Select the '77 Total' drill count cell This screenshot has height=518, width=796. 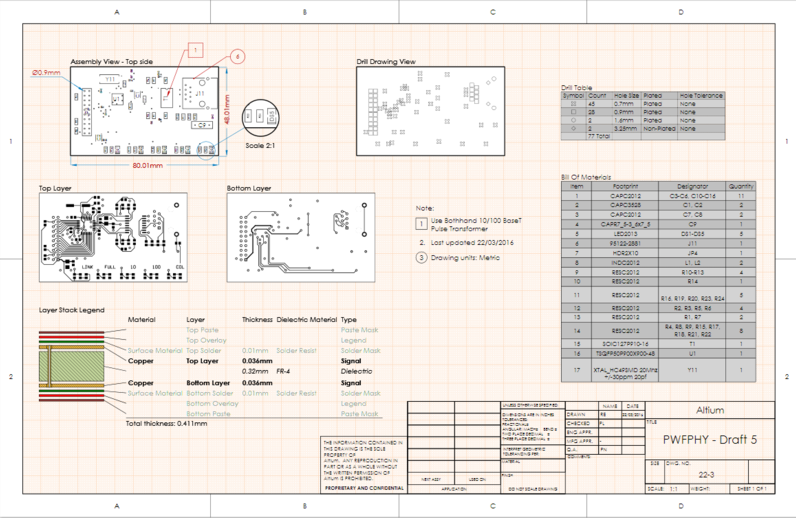pyautogui.click(x=598, y=136)
